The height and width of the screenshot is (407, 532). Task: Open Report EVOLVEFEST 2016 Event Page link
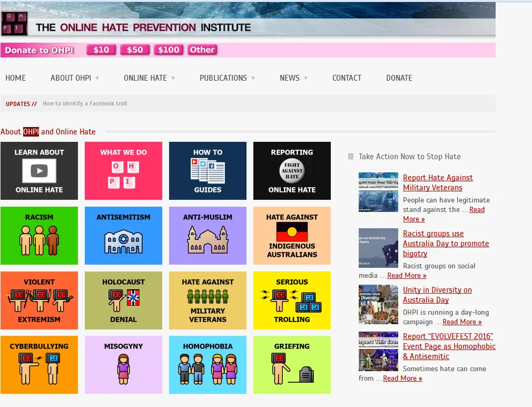coord(449,346)
